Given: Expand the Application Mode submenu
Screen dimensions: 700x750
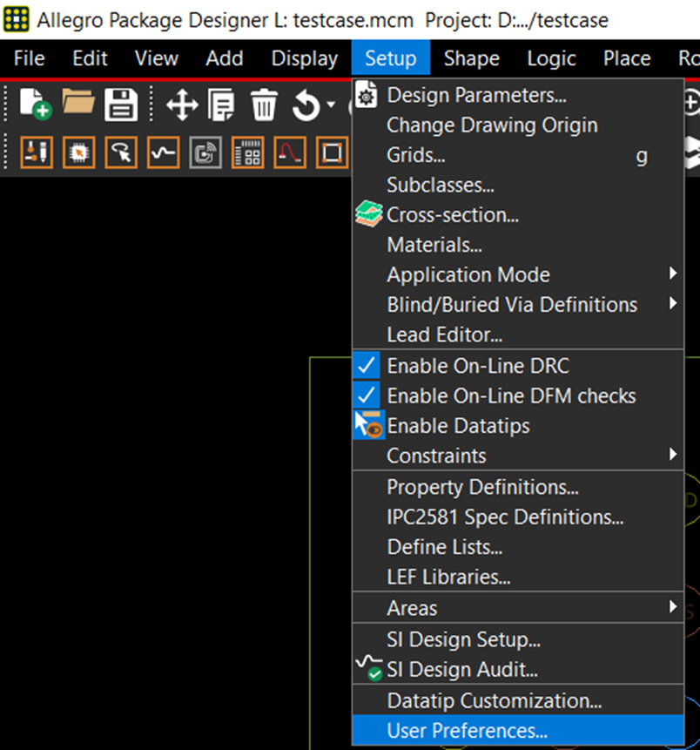Looking at the screenshot, I should [468, 275].
